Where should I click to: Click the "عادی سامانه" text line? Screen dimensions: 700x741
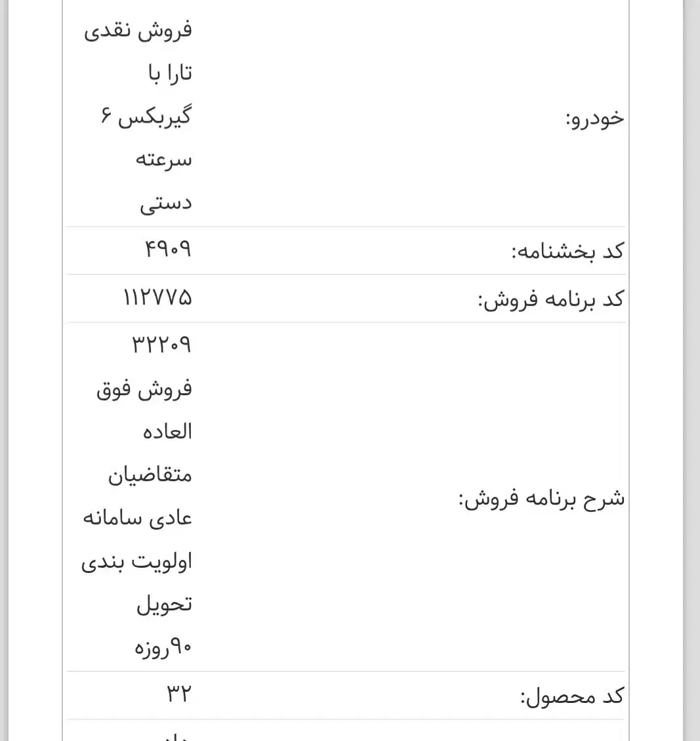click(x=138, y=518)
